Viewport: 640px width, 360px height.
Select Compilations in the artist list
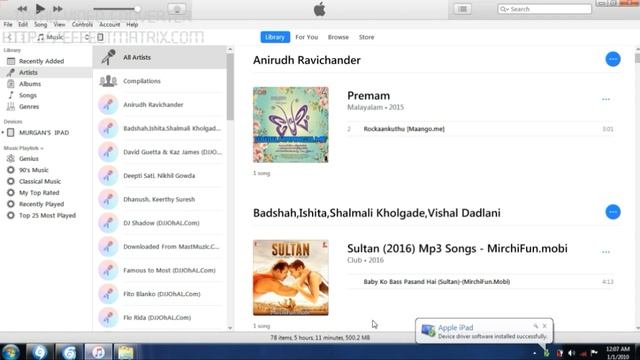[160, 81]
